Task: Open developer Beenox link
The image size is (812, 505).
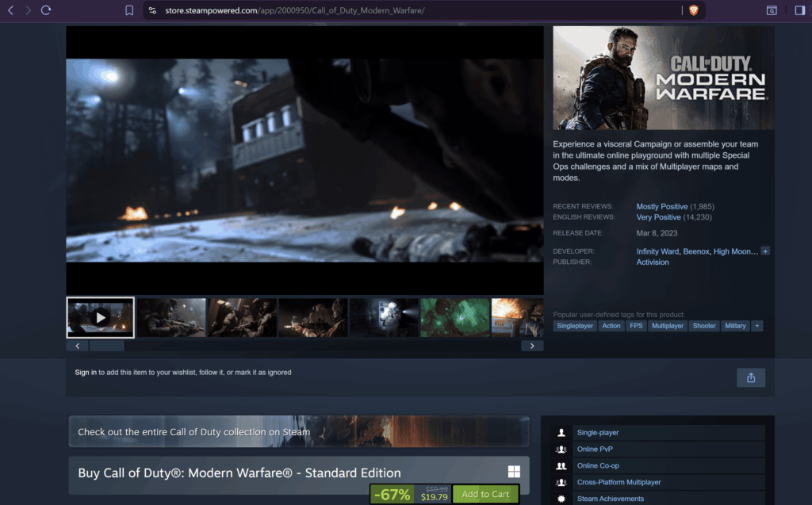Action: 696,252
